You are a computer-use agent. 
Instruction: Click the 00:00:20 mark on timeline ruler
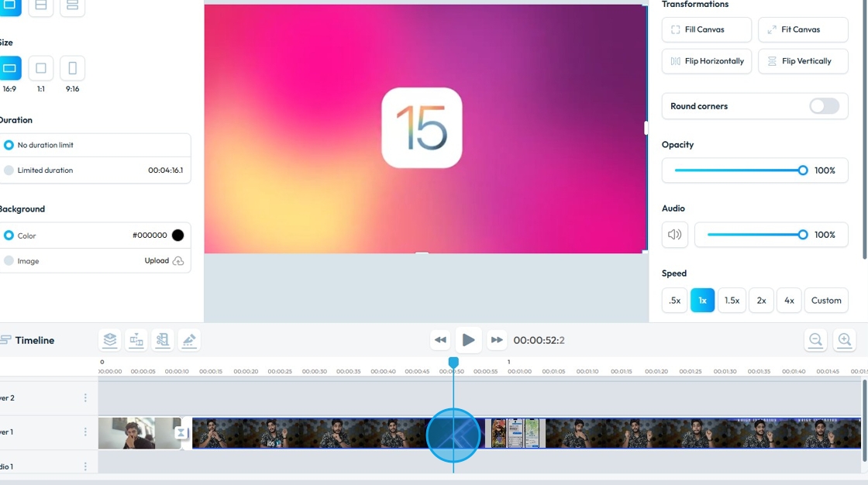246,372
